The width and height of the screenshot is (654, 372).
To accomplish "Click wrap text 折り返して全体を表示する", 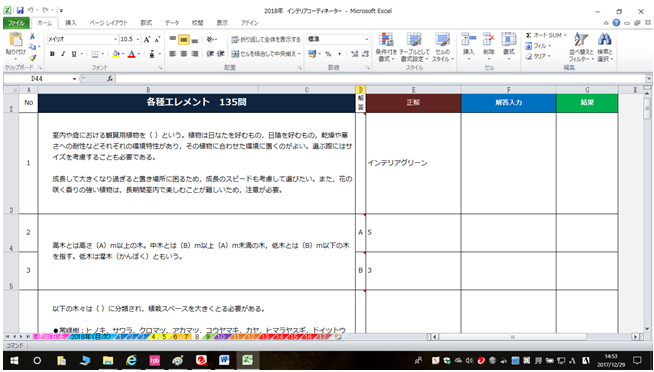I will click(266, 40).
